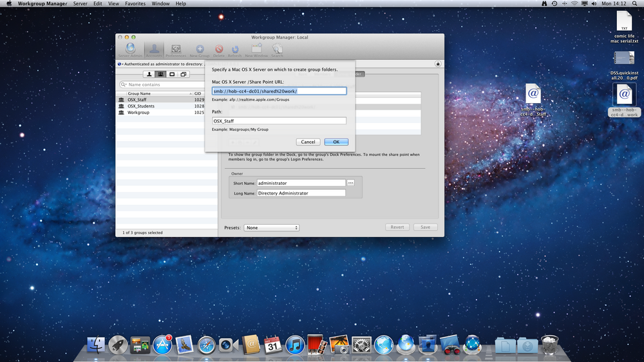Select the OSX_Students group row
Screen dimensions: 644x362
coord(166,106)
